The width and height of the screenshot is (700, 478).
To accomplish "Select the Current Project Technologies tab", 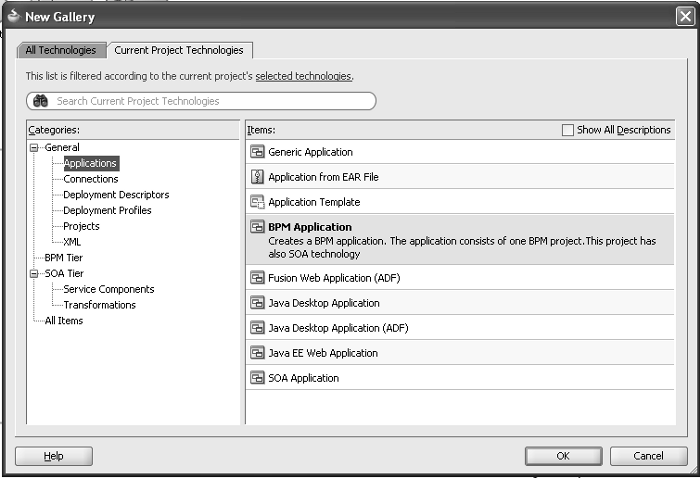I will 179,50.
